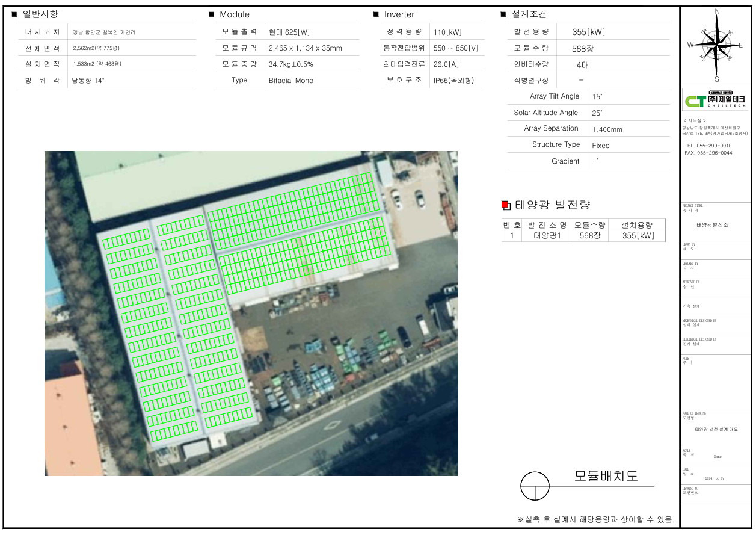Select the square bullet before 일반사항
The height and width of the screenshot is (535, 756).
point(14,14)
